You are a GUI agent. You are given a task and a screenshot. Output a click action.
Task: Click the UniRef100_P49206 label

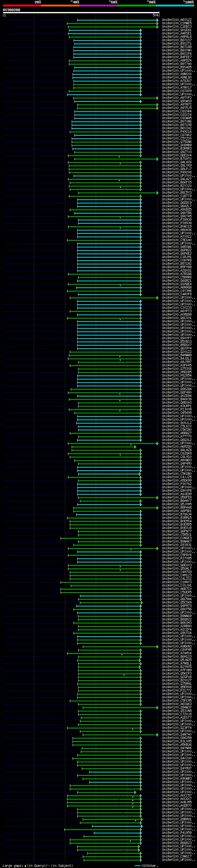[x=177, y=172]
